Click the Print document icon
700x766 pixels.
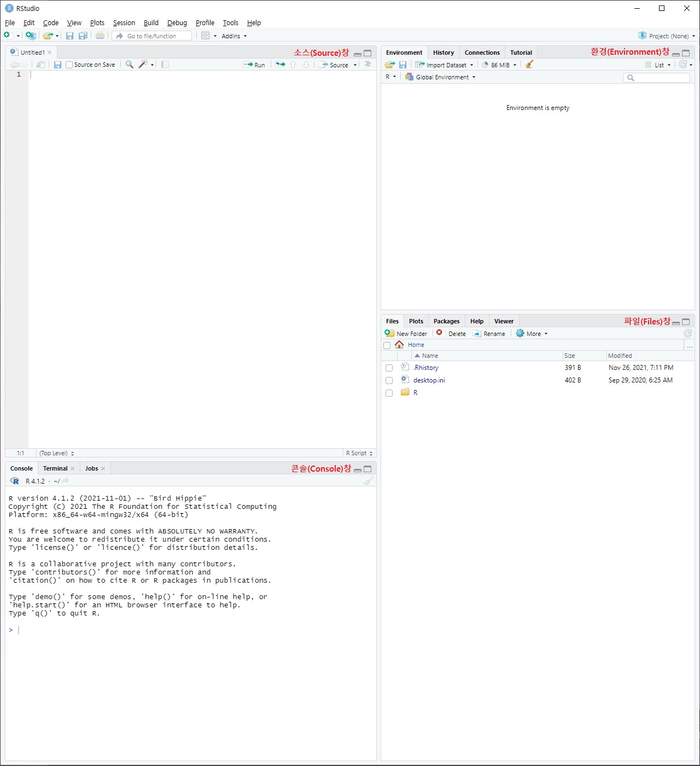coord(100,36)
